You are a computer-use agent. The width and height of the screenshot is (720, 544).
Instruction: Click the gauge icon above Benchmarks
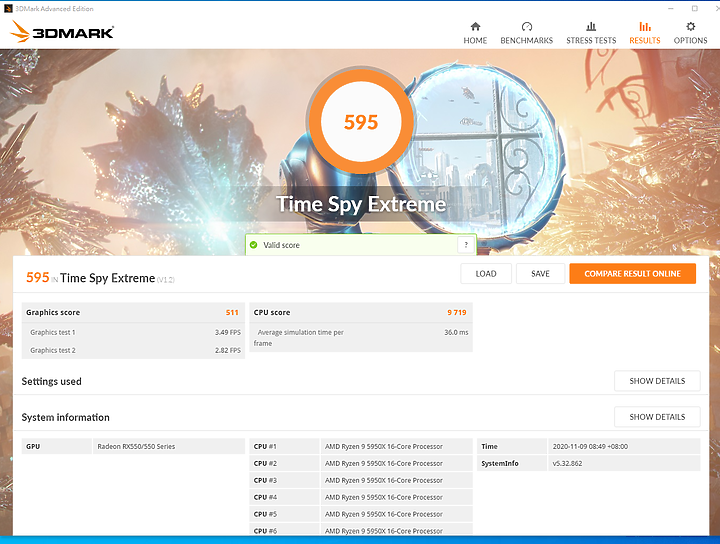click(x=527, y=26)
